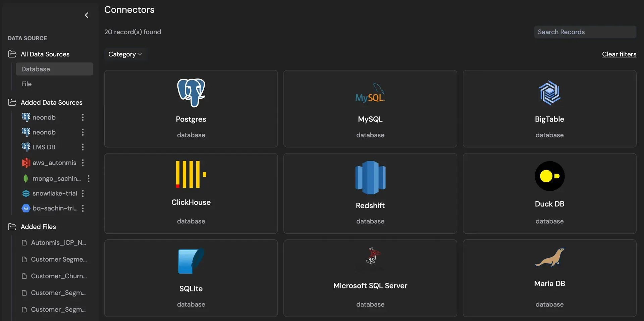The height and width of the screenshot is (321, 644).
Task: Open options for snowflake-trial source
Action: [x=83, y=193]
